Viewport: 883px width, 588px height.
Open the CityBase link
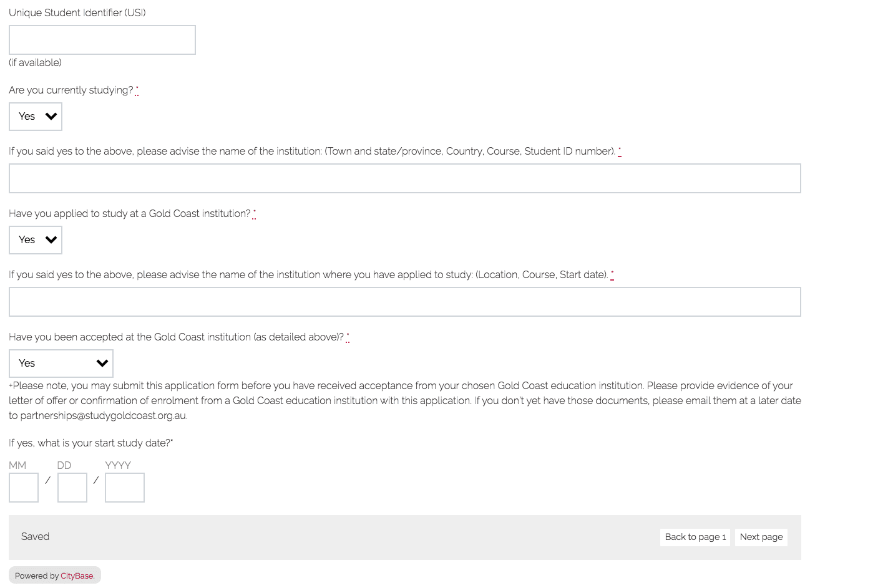(x=77, y=576)
